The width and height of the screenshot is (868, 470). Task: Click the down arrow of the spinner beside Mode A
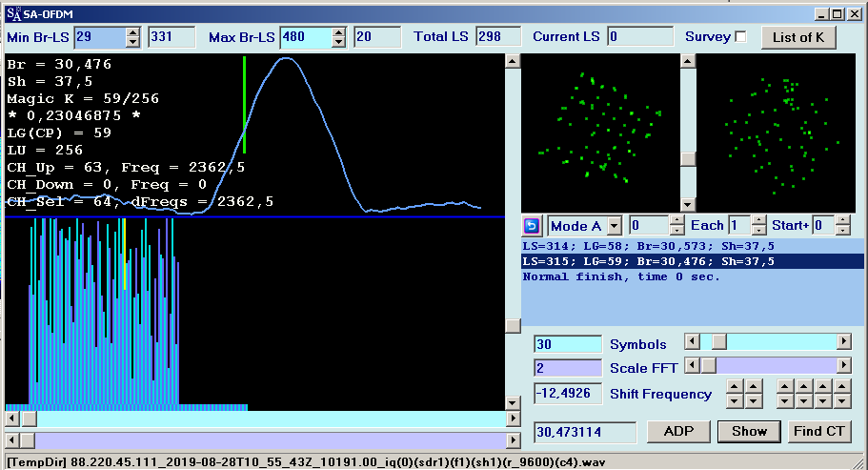[676, 231]
